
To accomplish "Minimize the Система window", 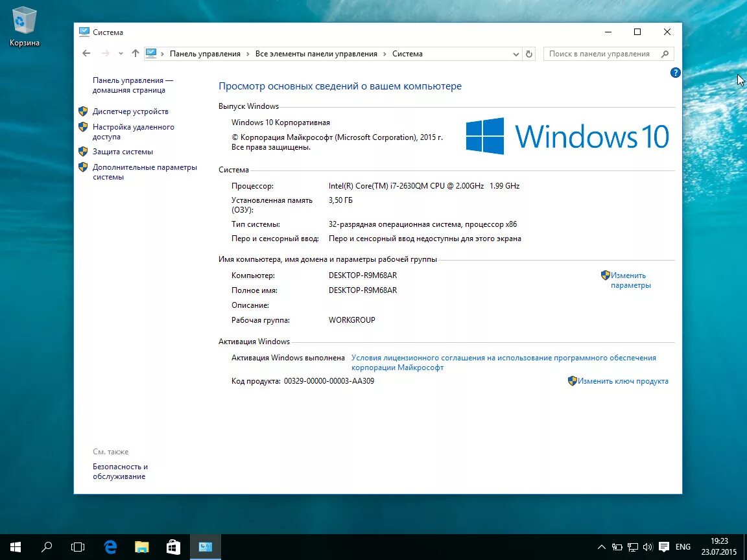I will [x=608, y=32].
